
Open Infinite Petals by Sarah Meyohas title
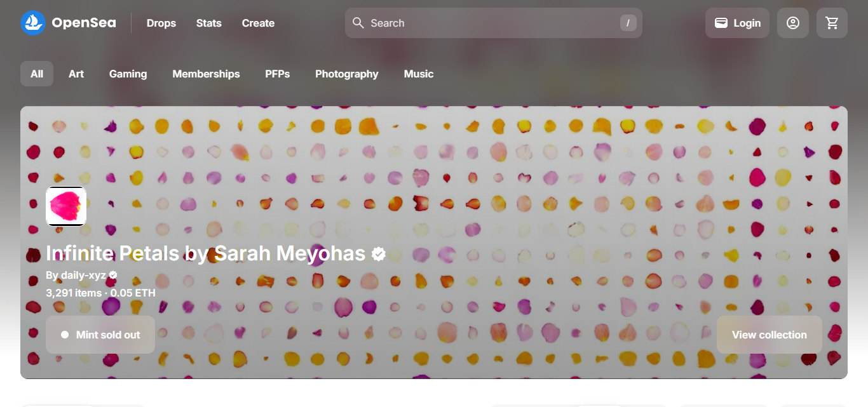click(x=206, y=254)
